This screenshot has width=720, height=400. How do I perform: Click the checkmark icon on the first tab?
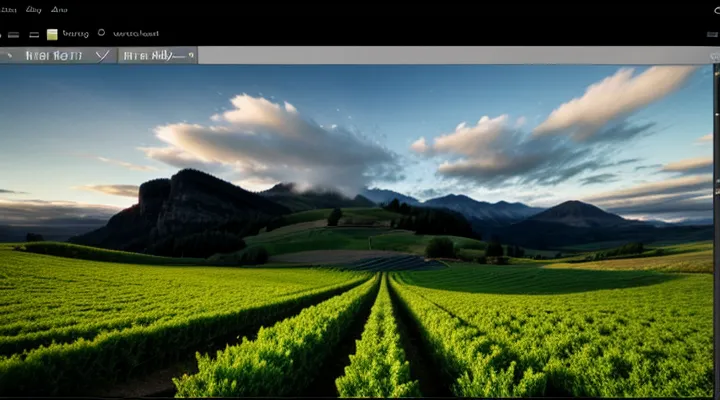pos(102,55)
